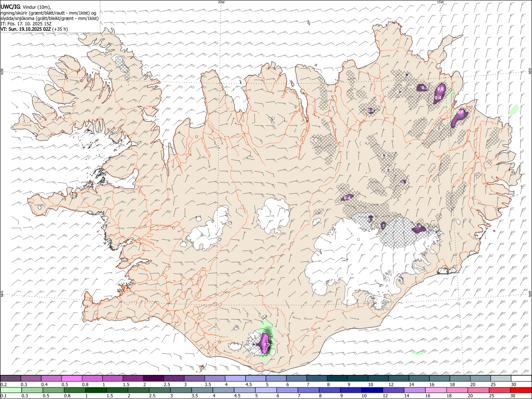This screenshot has width=532, height=399.
Task: Click the 7–8 periwinkle swatch, lower legend bar
Action: tap(308, 390)
